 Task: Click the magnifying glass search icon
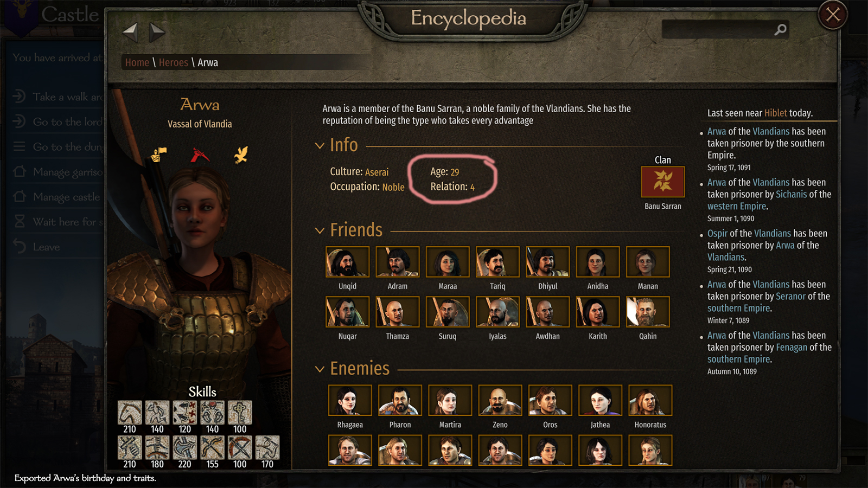780,30
